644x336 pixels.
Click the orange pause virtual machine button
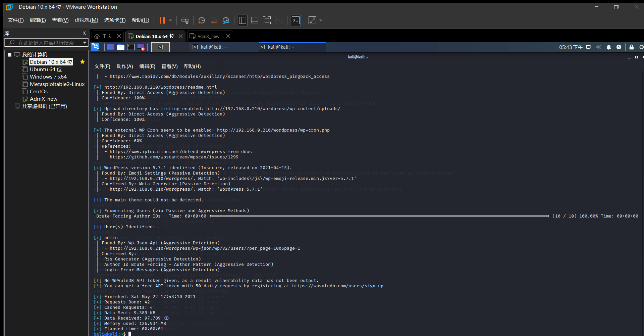point(162,20)
